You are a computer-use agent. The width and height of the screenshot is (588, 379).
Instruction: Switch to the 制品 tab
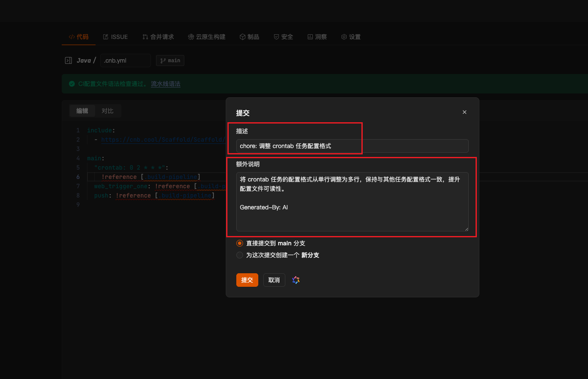(249, 37)
